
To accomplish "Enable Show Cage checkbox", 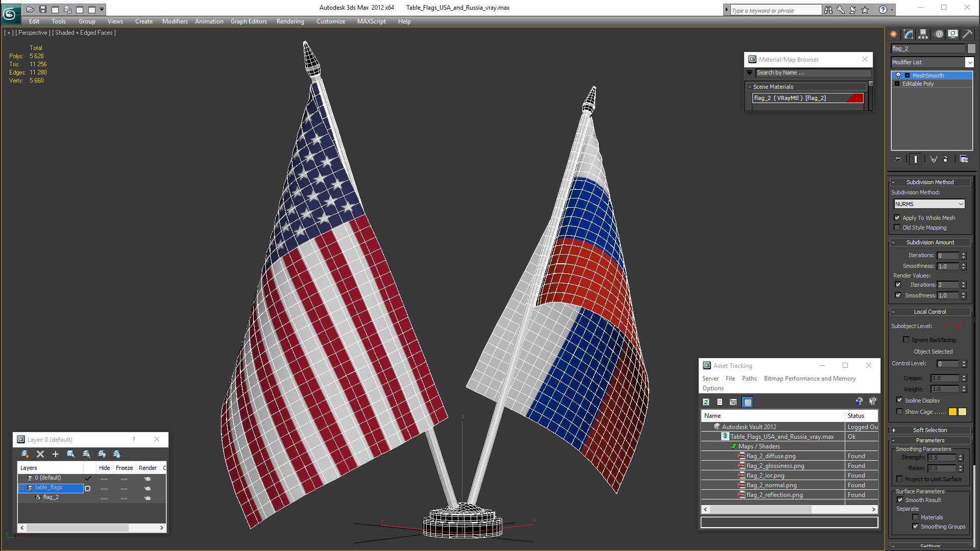I will coord(899,412).
